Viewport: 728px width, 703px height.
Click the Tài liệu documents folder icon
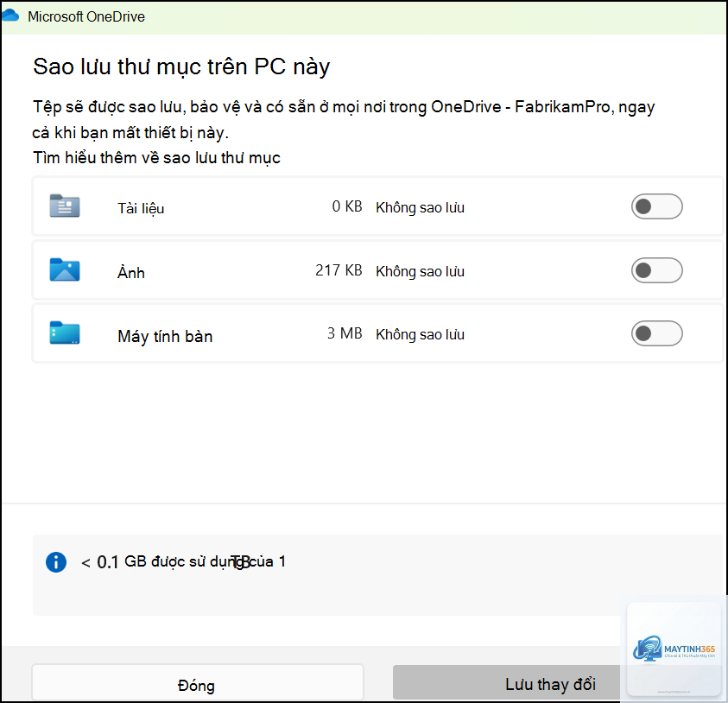point(65,206)
